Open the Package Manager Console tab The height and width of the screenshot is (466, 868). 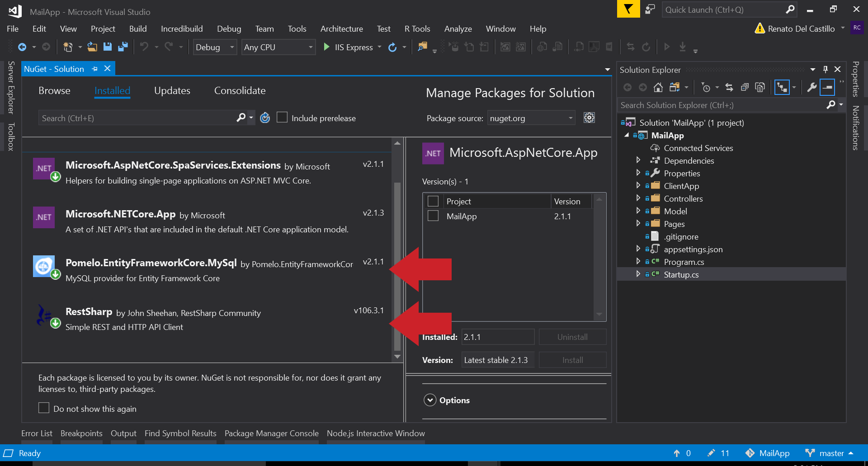272,433
